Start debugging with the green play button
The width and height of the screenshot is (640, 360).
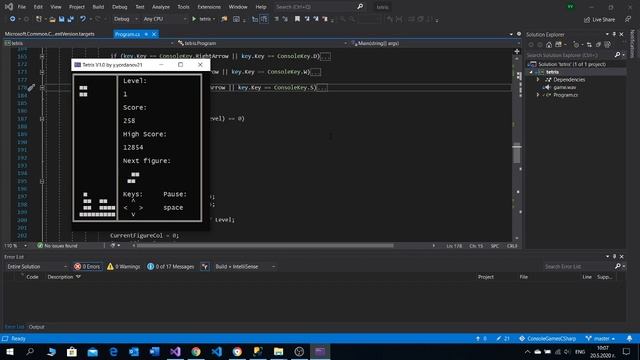pos(194,19)
